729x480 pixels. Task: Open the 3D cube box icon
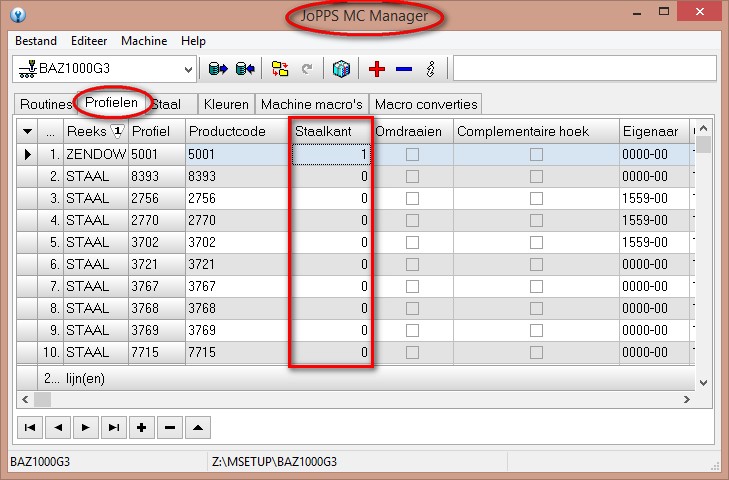coord(341,69)
